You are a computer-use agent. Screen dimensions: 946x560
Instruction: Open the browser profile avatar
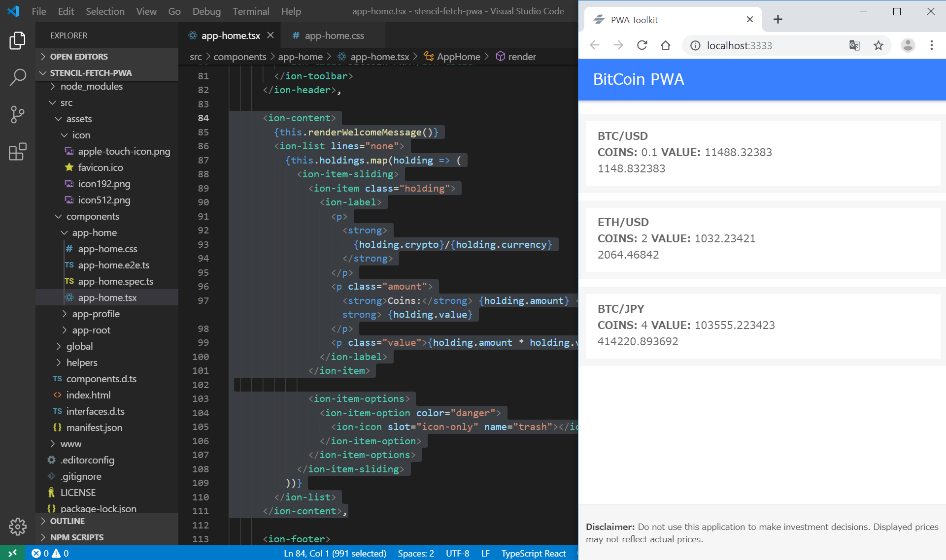(x=908, y=45)
